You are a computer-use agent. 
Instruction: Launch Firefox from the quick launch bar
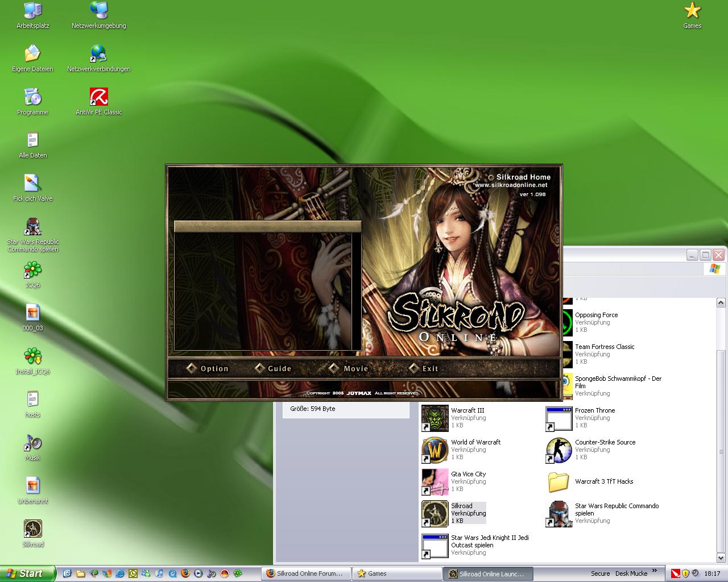pos(185,573)
